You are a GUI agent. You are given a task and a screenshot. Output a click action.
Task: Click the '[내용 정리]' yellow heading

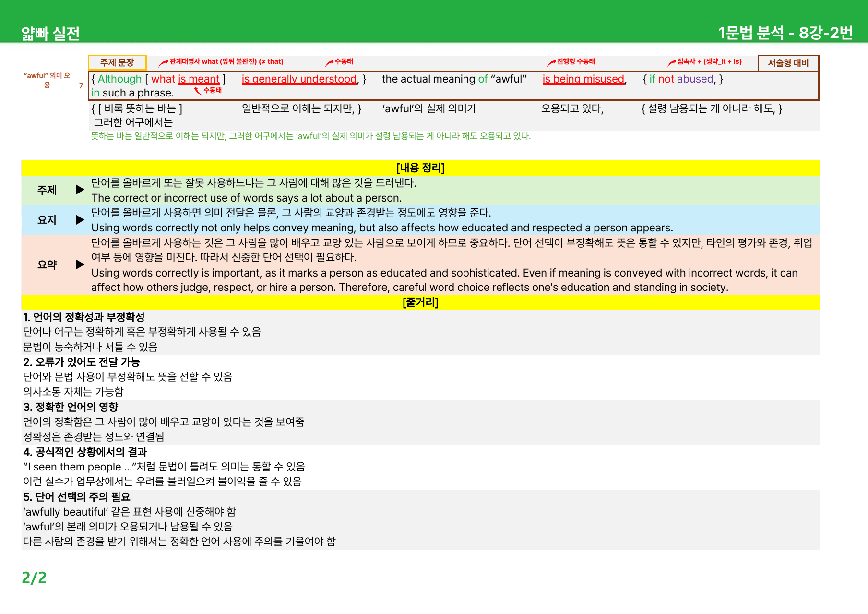421,168
